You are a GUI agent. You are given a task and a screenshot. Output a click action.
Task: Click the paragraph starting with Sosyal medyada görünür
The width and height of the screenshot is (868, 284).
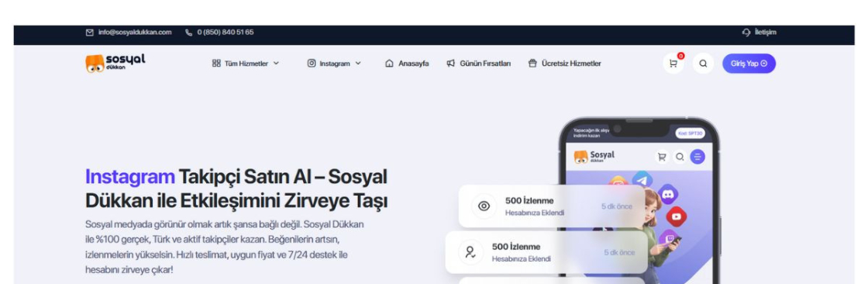[225, 247]
